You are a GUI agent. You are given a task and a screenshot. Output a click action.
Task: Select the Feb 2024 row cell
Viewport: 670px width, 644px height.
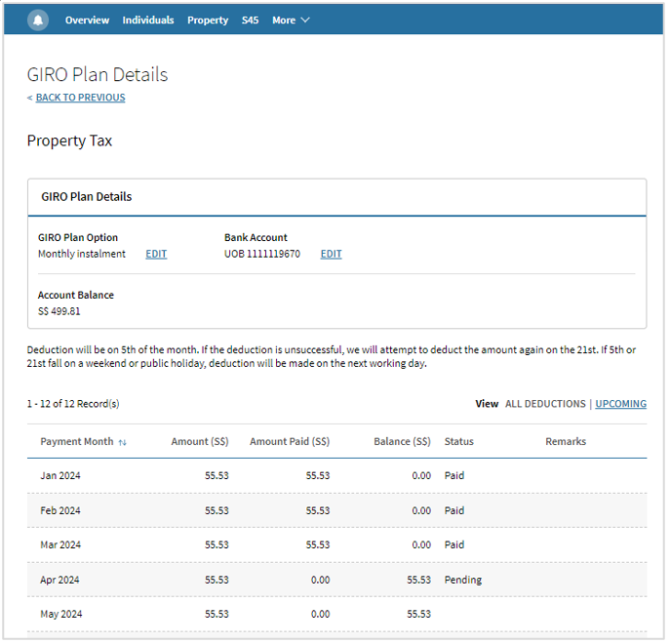[60, 511]
